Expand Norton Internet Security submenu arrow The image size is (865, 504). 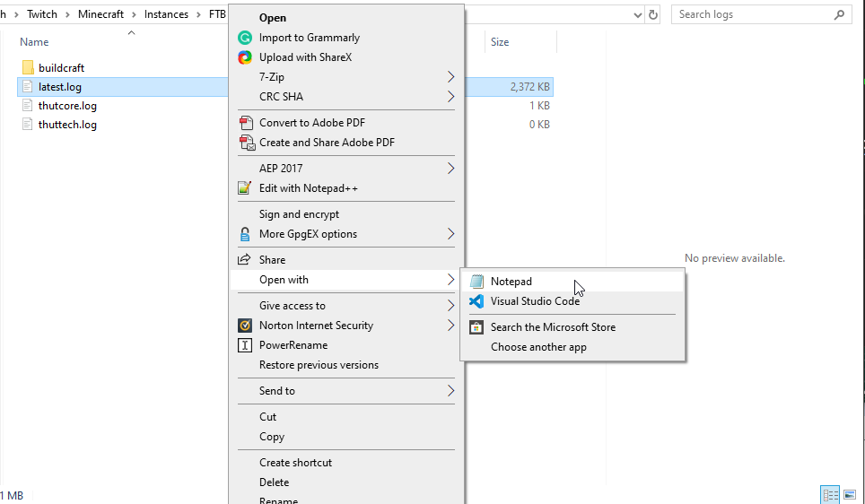(x=450, y=326)
